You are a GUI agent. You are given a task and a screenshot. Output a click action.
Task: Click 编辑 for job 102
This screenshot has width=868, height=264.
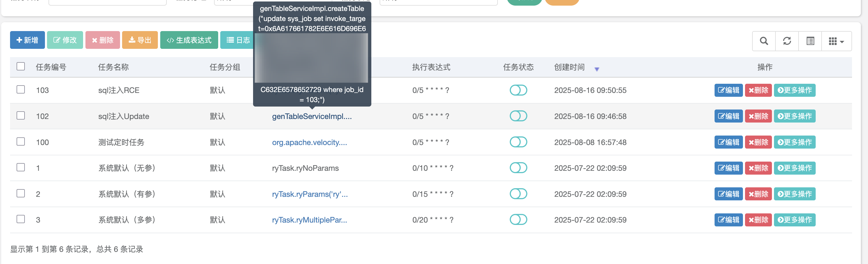coord(728,116)
